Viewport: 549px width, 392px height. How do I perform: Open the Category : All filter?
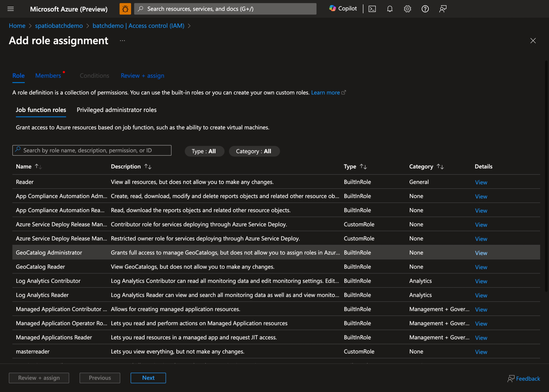coord(254,151)
